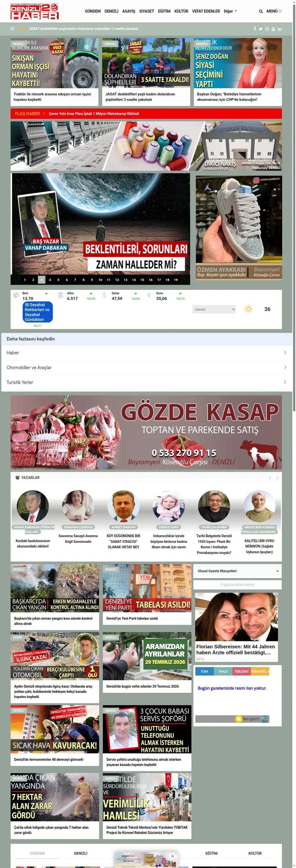The width and height of the screenshot is (296, 868).
Task: Expand Otomobiller ve Araçlar row
Action: [x=147, y=367]
